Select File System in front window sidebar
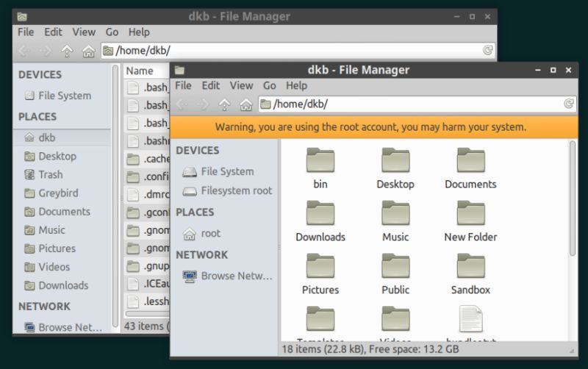588x369 pixels. tap(224, 171)
